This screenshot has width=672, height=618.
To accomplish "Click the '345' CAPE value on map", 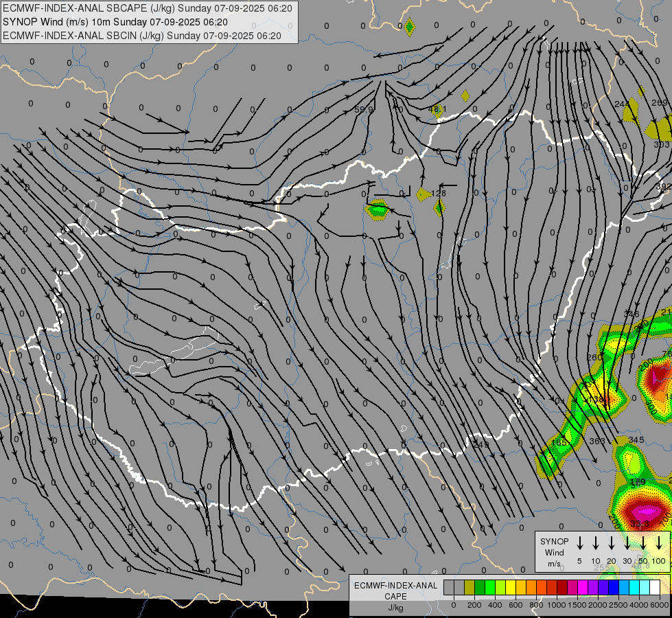I will pos(636,439).
